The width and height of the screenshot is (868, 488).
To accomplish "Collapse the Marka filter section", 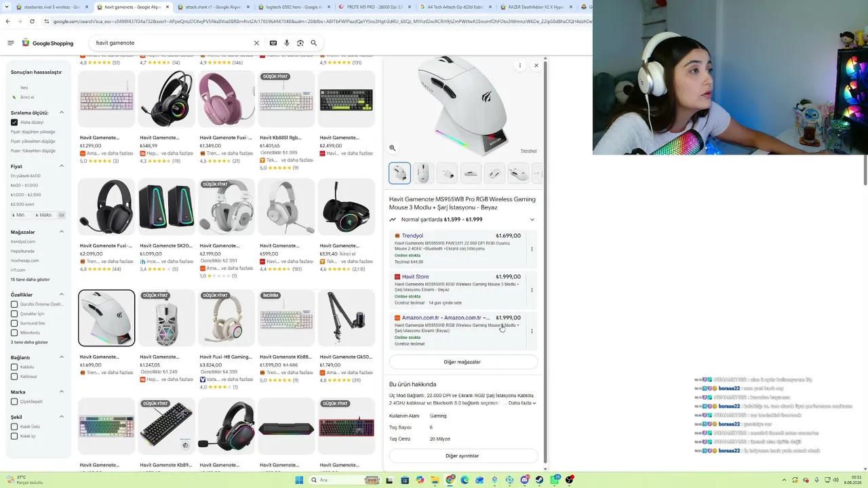I will point(62,392).
